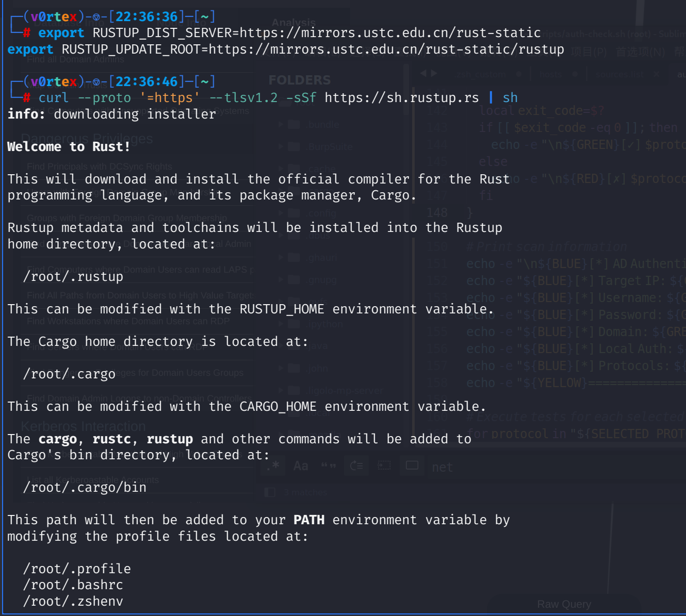686x616 pixels.
Task: Select the .ligolo-mp-server folder icon
Action: 294,390
